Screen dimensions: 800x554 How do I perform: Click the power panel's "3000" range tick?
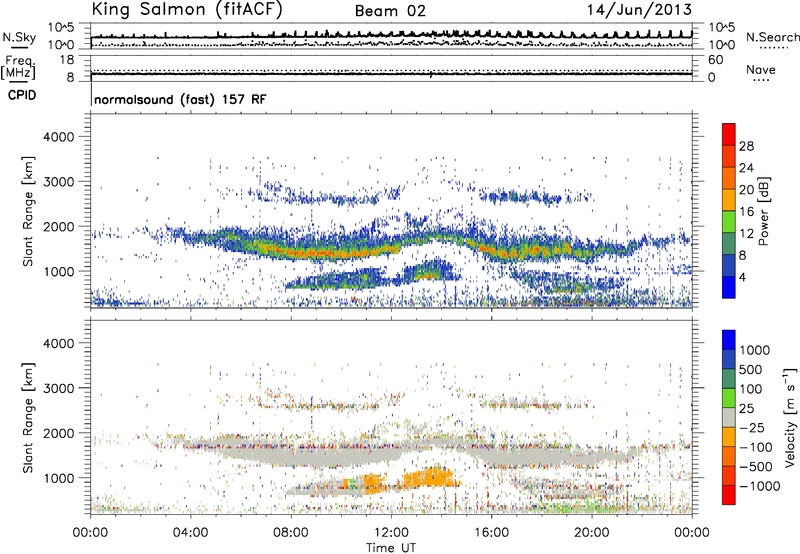[x=58, y=182]
